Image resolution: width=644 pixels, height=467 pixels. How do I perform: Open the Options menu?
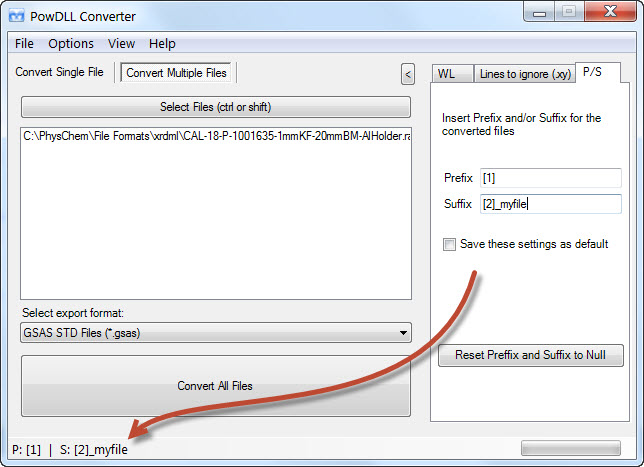click(71, 44)
